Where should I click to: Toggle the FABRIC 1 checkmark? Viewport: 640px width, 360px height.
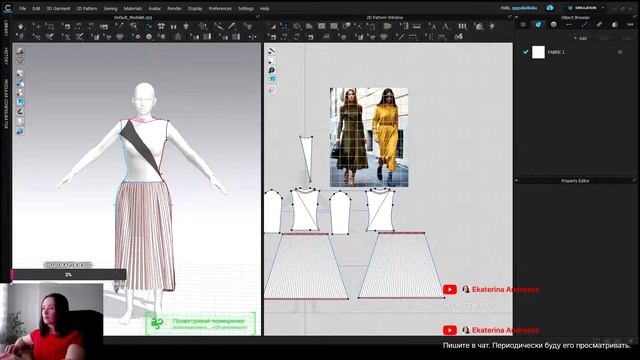(x=525, y=52)
